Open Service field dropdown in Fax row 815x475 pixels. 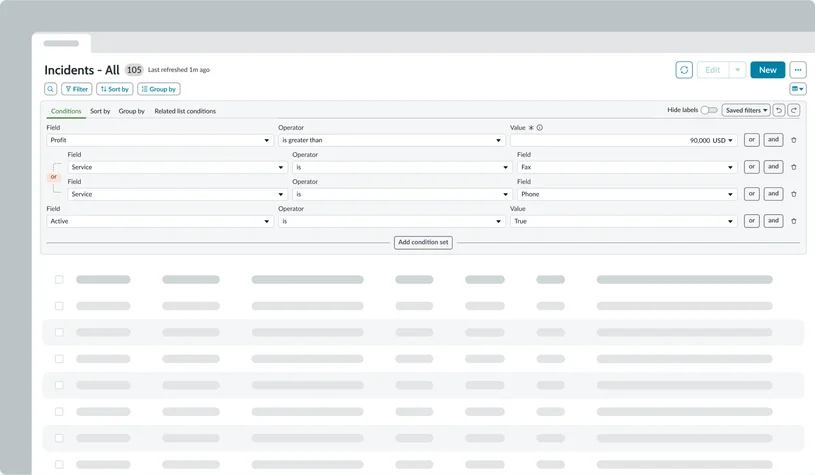point(177,167)
